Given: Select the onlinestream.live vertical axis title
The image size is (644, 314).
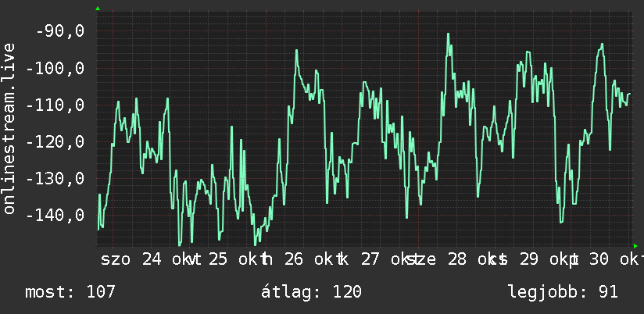Looking at the screenshot, I should point(9,128).
